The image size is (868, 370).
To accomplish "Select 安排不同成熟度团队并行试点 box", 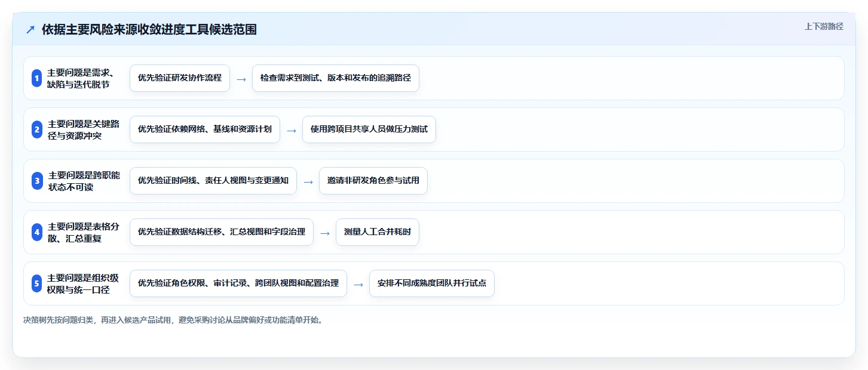I will pyautogui.click(x=432, y=283).
